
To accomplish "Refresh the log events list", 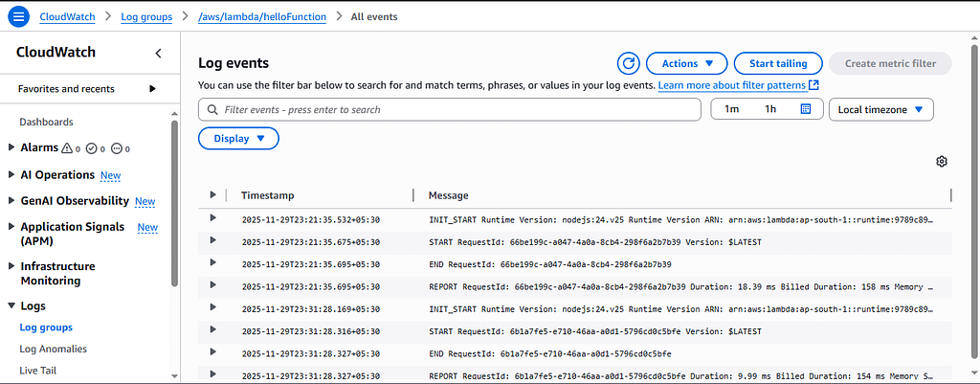I will pos(629,63).
